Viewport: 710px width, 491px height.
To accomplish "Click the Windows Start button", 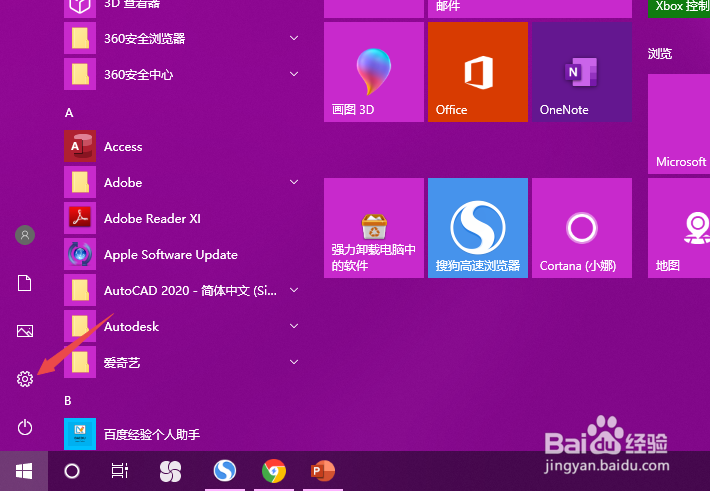I will [x=24, y=471].
